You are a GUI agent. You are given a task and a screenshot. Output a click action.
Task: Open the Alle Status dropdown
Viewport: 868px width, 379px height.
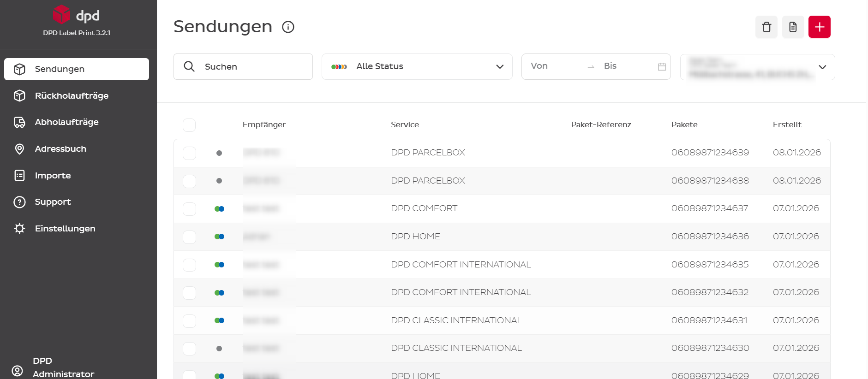(x=417, y=66)
